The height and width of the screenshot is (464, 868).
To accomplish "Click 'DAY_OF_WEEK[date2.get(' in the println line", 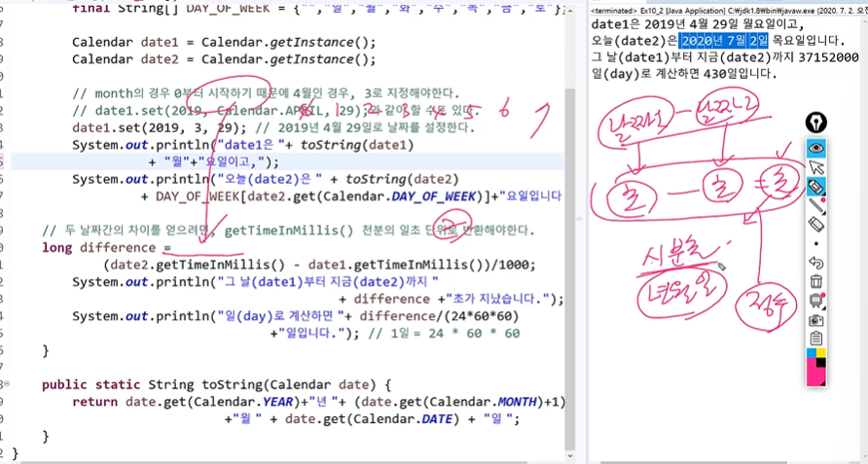I will pyautogui.click(x=238, y=196).
